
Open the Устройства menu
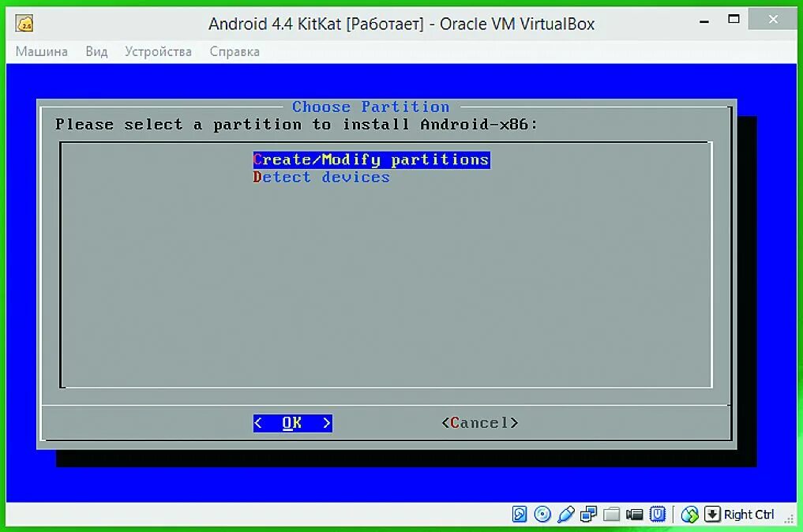(x=158, y=52)
